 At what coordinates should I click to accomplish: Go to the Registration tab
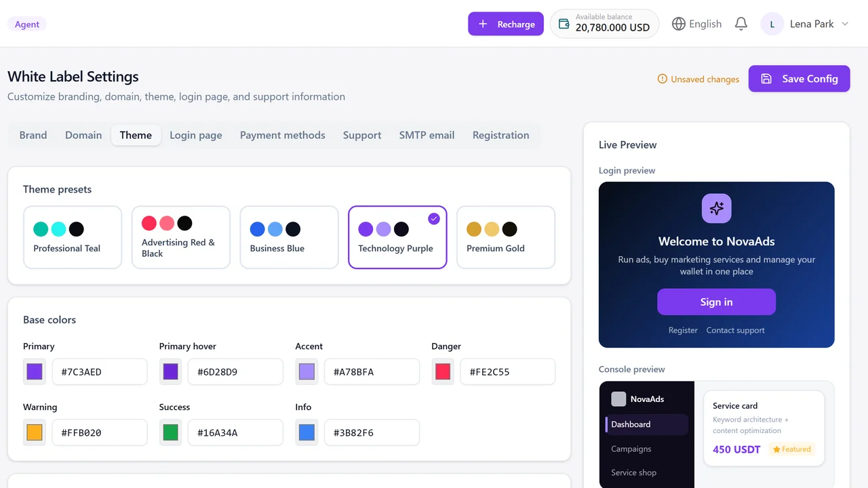tap(501, 135)
